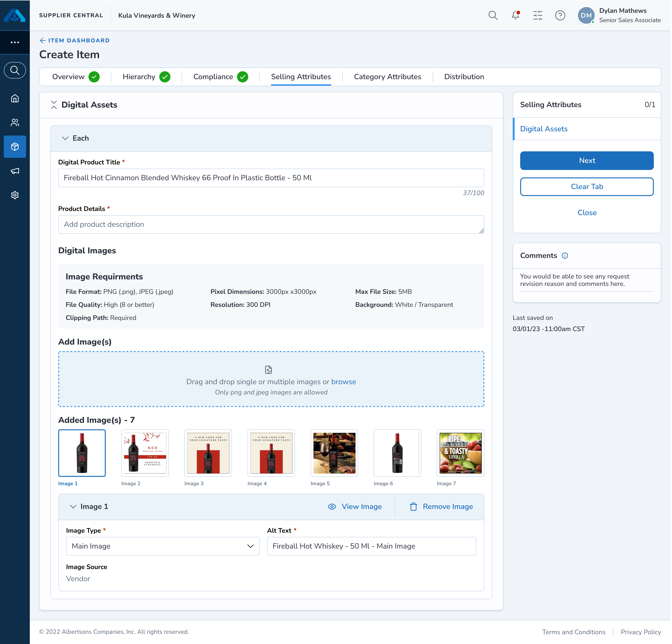Go to the Home sidebar icon
672x644 pixels.
tap(15, 98)
